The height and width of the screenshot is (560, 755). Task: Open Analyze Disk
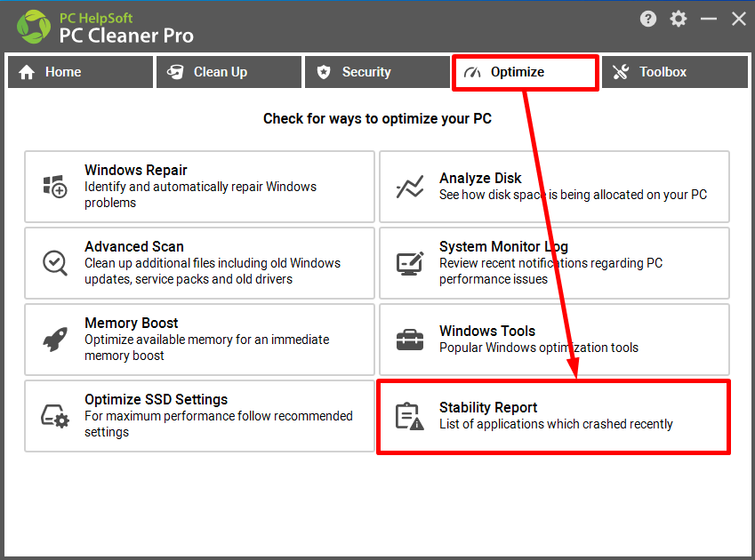pyautogui.click(x=554, y=187)
